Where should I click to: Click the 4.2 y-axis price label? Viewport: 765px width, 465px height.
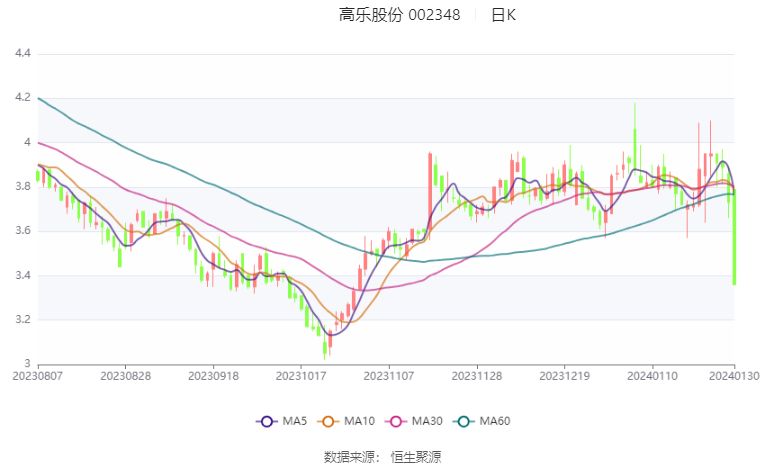[22, 98]
